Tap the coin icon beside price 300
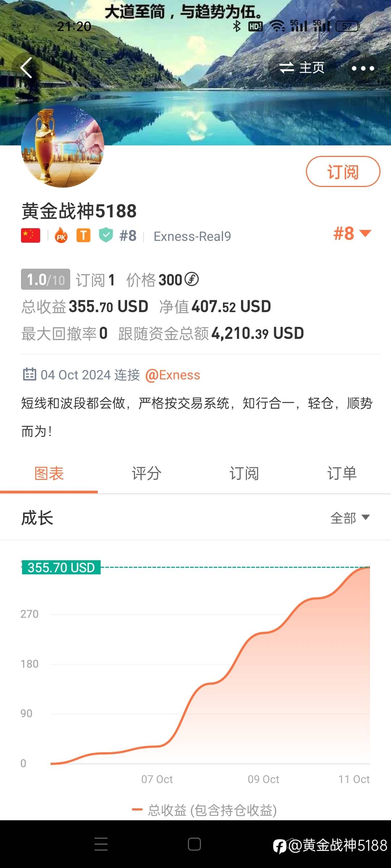Viewport: 391px width, 868px height. 192,279
